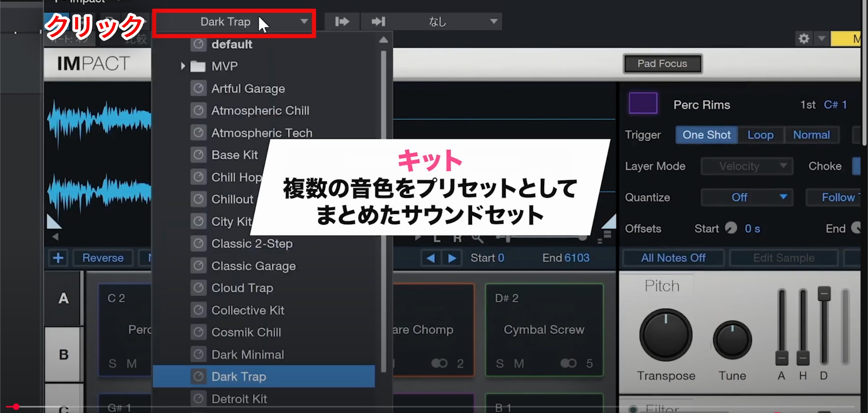Click the Transpose pitch knob

pyautogui.click(x=665, y=335)
